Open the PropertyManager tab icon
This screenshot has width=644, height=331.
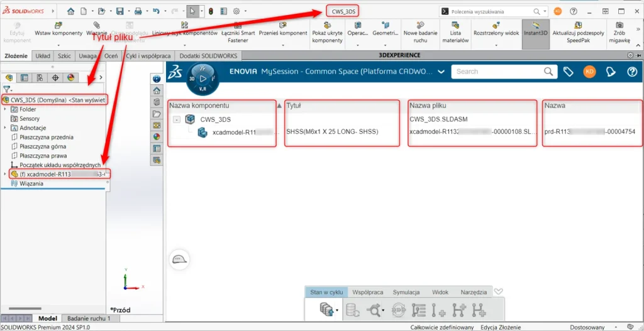(x=25, y=77)
